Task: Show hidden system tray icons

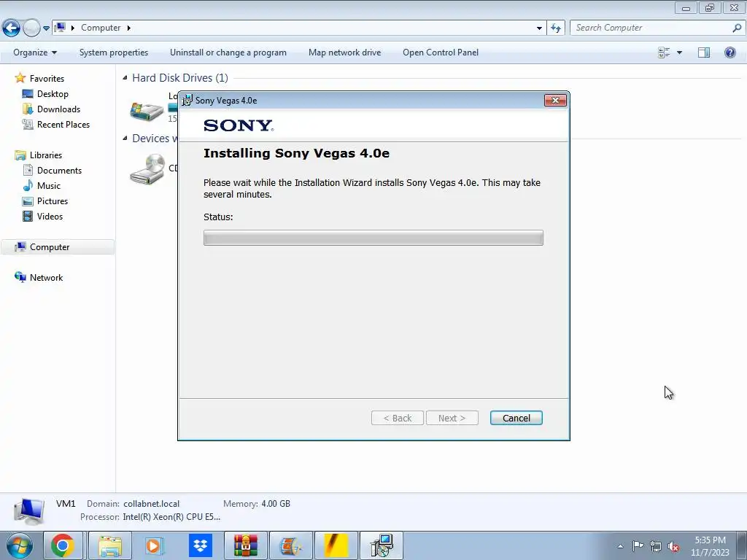Action: tap(620, 546)
